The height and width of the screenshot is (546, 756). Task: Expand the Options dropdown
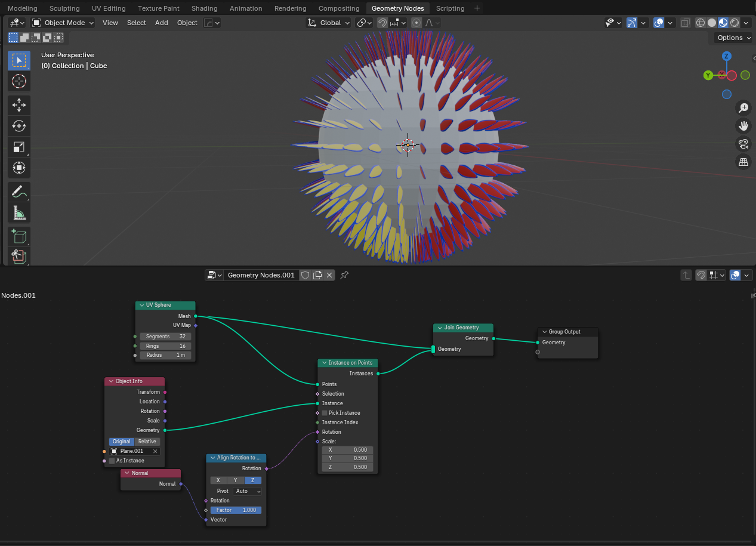(733, 38)
